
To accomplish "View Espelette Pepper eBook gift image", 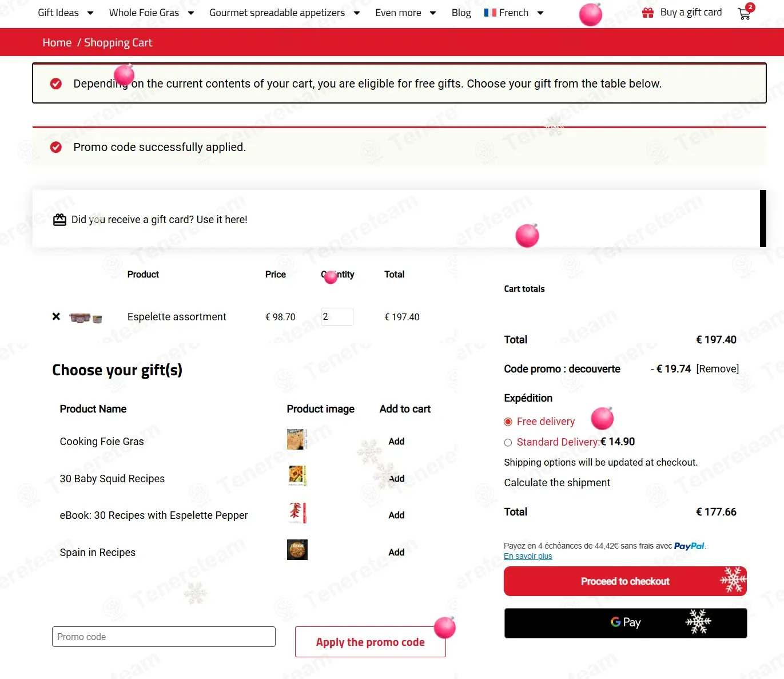I will tap(297, 513).
